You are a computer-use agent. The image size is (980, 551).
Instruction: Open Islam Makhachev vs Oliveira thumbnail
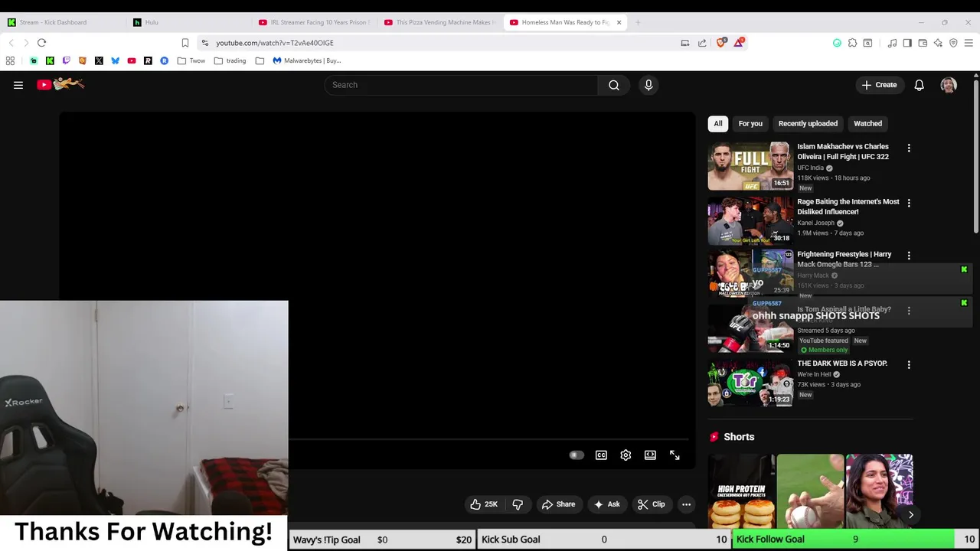750,166
